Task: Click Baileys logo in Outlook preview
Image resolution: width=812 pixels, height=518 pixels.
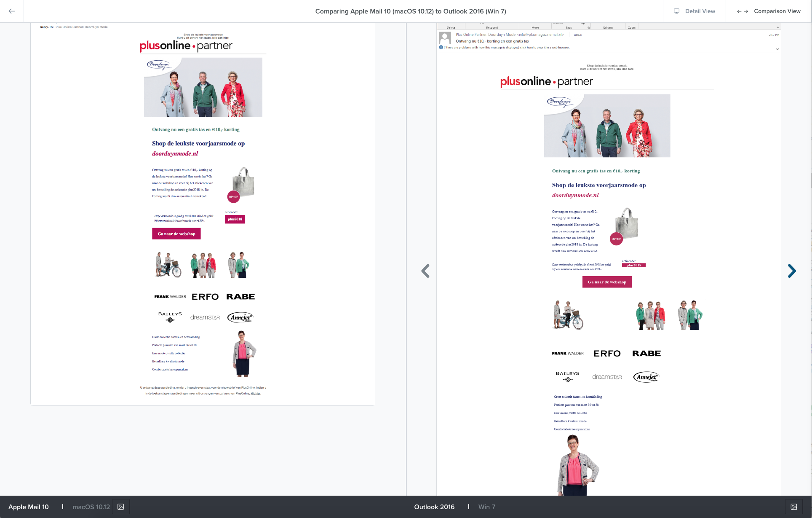Action: tap(568, 376)
